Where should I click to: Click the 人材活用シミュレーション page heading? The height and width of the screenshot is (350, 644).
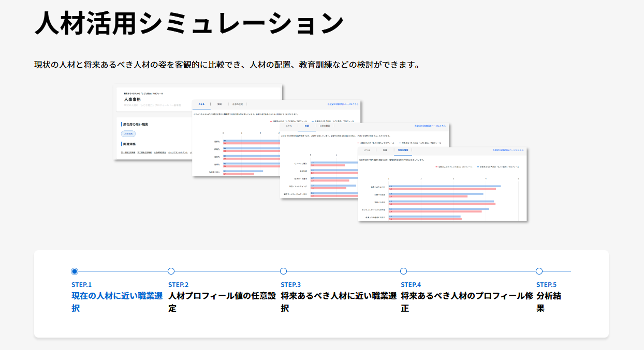click(x=189, y=23)
